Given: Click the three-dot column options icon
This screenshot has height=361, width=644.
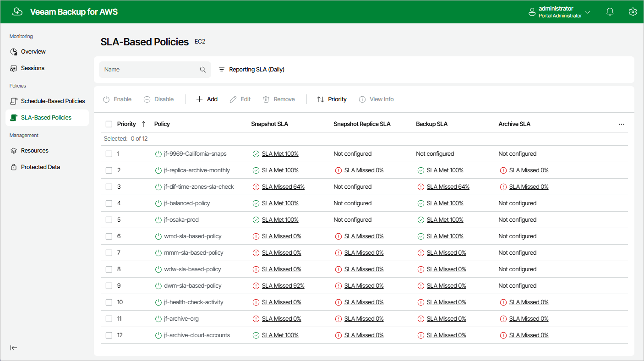Looking at the screenshot, I should pyautogui.click(x=621, y=124).
